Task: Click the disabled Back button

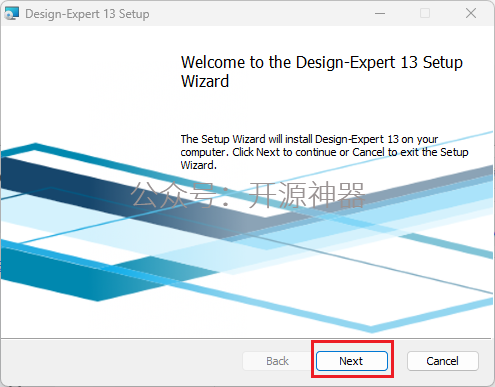Action: [x=277, y=361]
